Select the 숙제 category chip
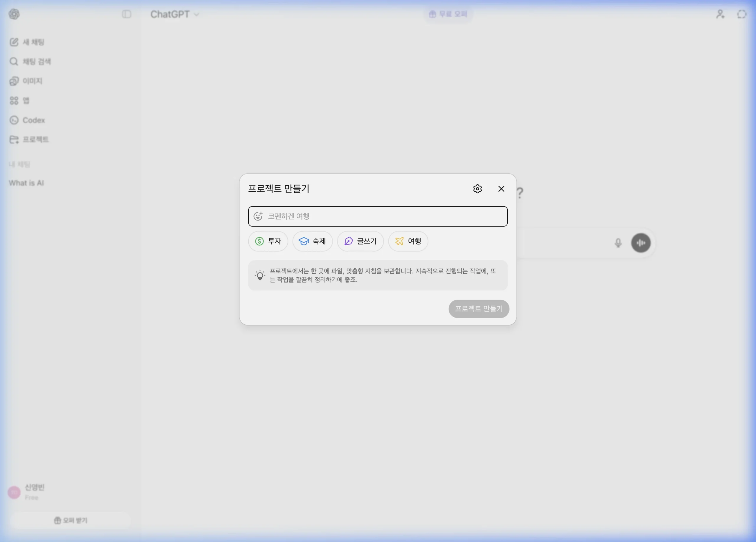 312,241
